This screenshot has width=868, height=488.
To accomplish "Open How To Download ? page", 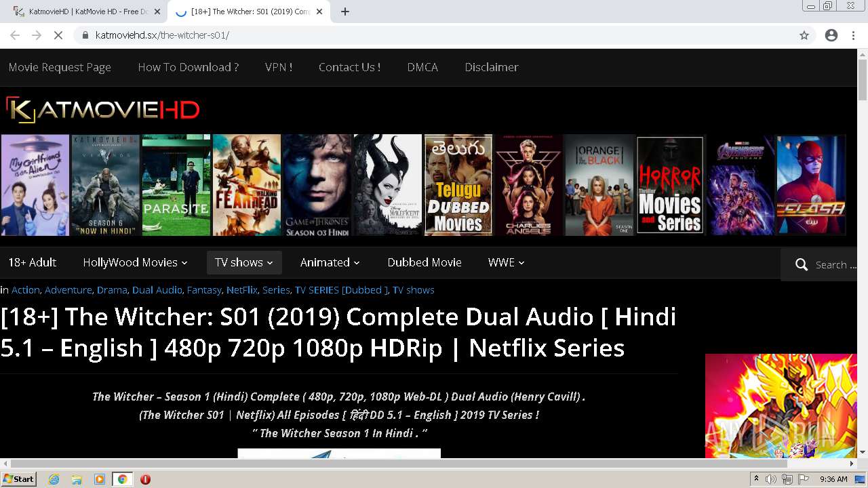I will [188, 67].
